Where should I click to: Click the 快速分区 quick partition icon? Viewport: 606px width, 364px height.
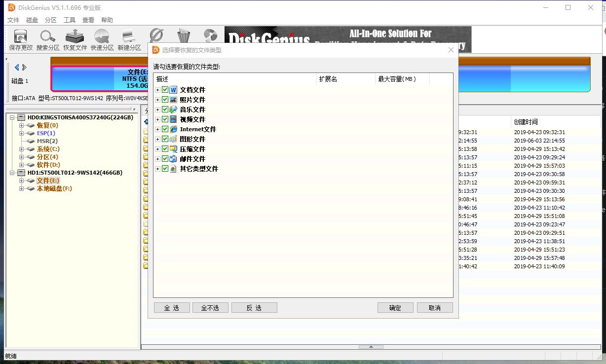(102, 37)
